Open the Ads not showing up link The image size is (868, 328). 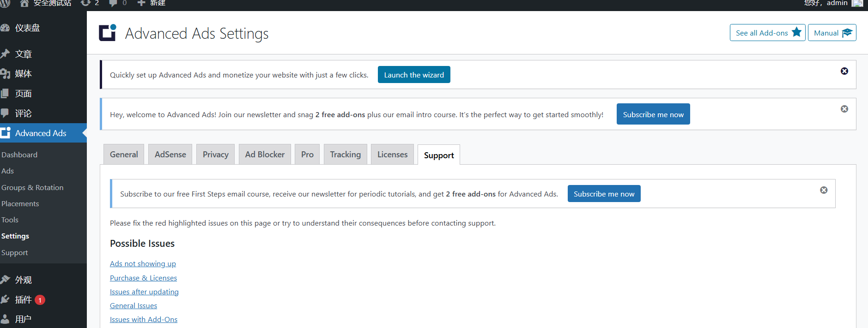coord(143,263)
